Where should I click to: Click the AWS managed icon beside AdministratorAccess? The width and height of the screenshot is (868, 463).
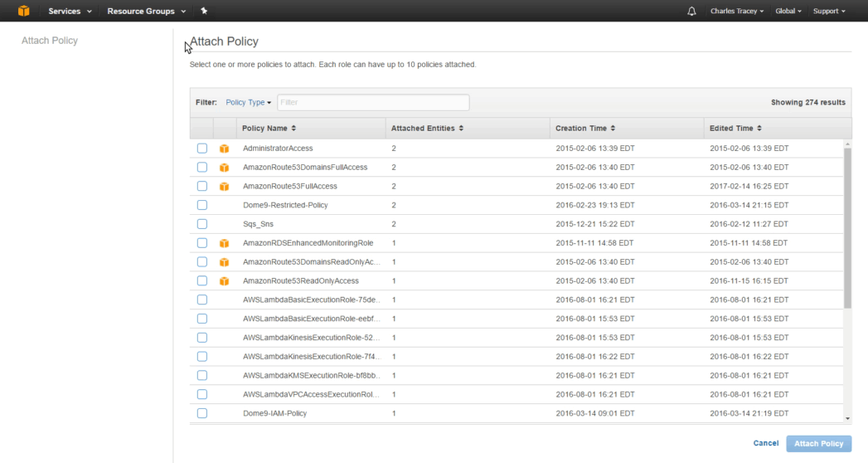pyautogui.click(x=224, y=149)
